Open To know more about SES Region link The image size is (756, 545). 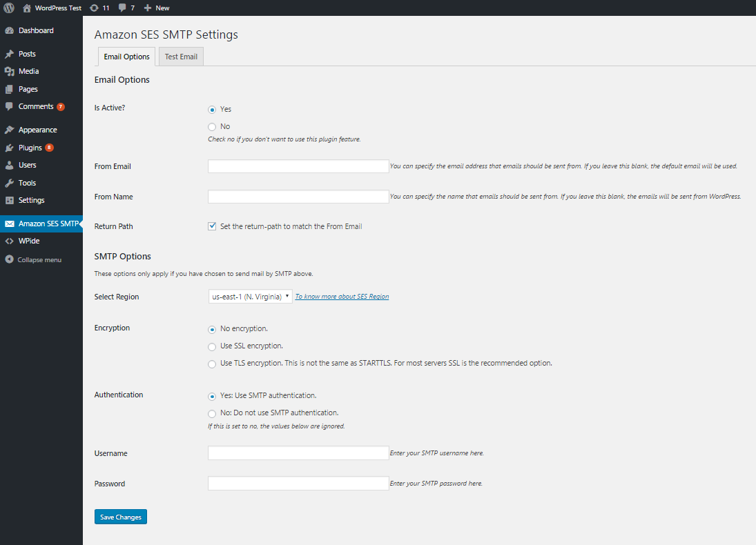[342, 297]
